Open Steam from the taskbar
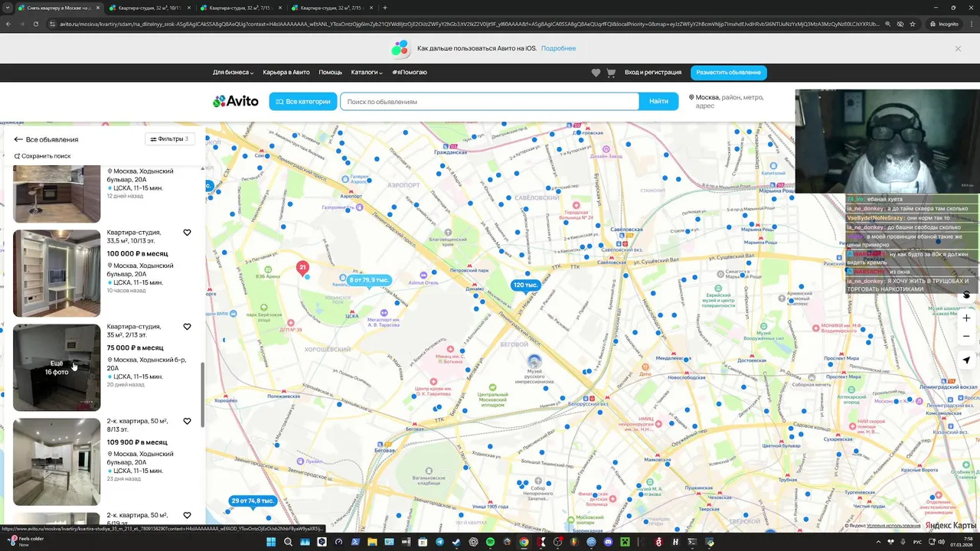The width and height of the screenshot is (980, 551). [456, 542]
